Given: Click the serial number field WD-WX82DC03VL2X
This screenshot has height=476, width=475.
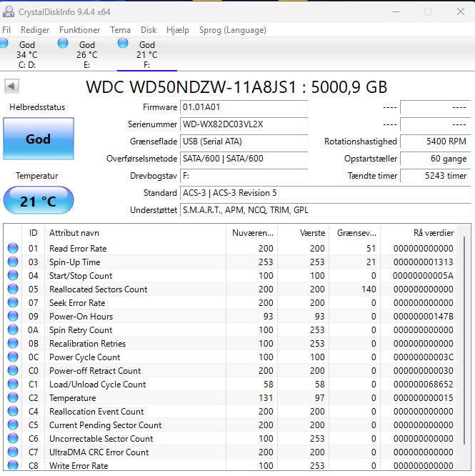Looking at the screenshot, I should [244, 124].
